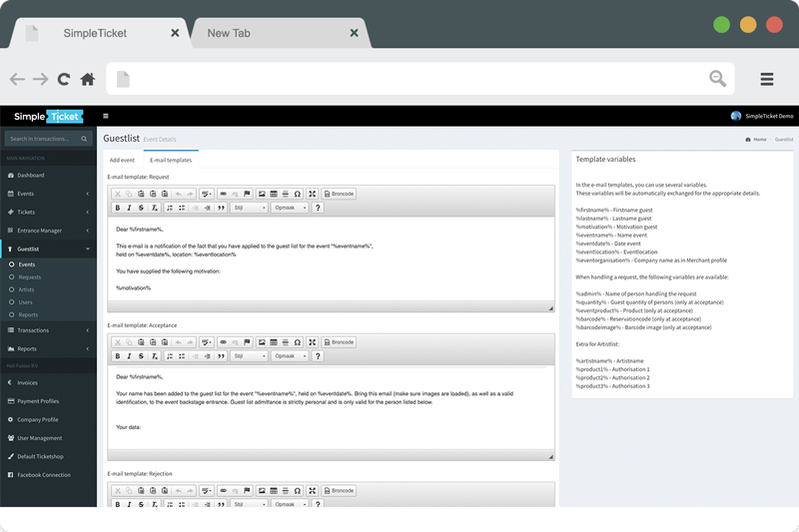The image size is (799, 532).
Task: Insert special character in Acceptance template editor
Action: 298,342
